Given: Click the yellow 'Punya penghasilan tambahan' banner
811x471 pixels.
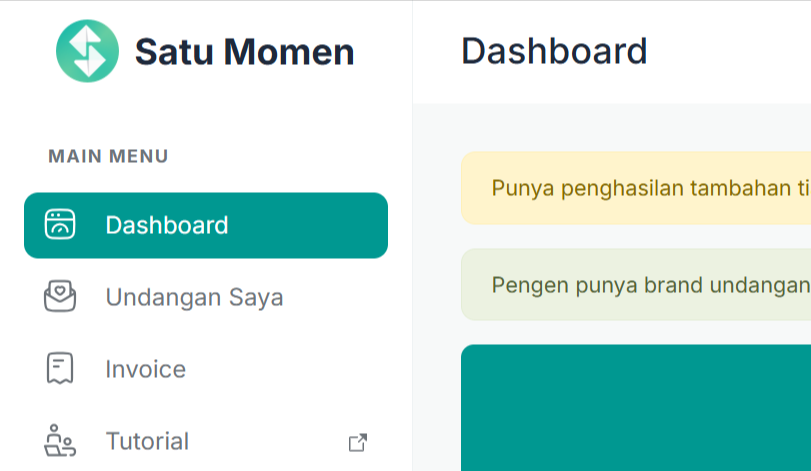Looking at the screenshot, I should coord(636,188).
